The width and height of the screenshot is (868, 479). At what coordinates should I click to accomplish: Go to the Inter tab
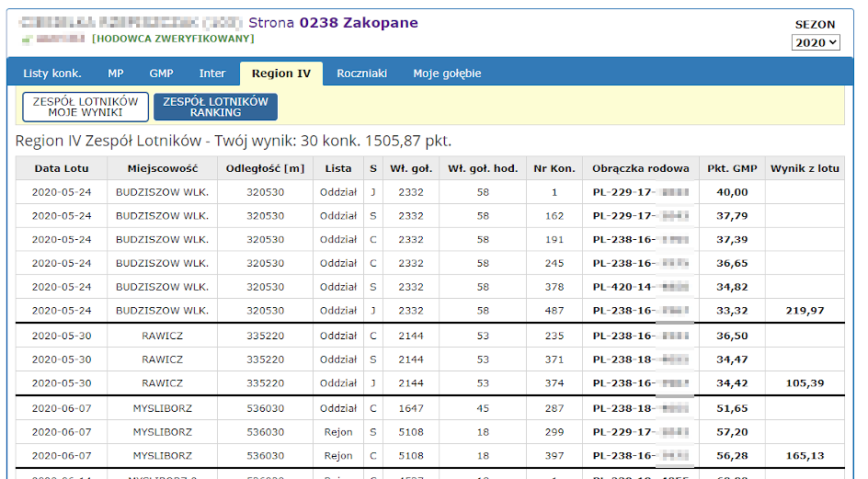[212, 74]
